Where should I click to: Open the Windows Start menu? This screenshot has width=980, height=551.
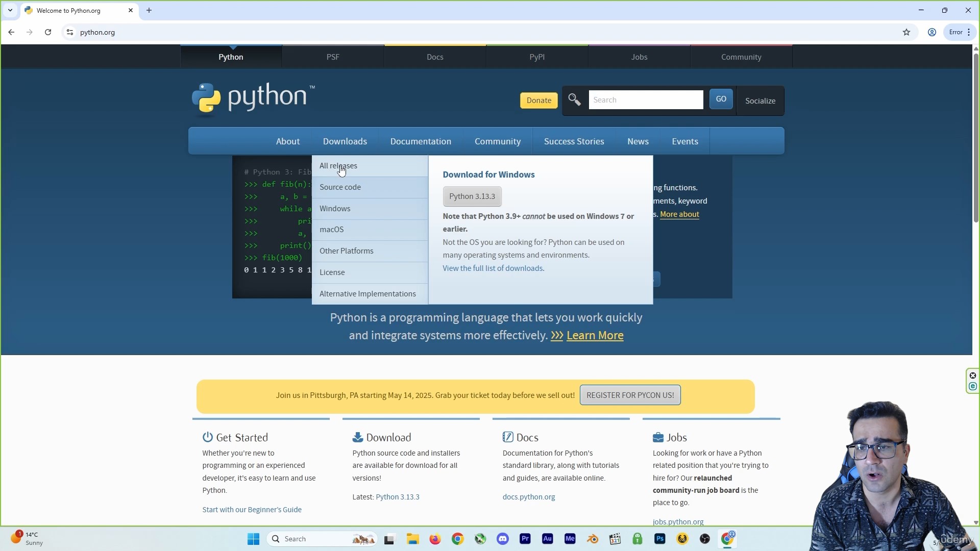(254, 539)
